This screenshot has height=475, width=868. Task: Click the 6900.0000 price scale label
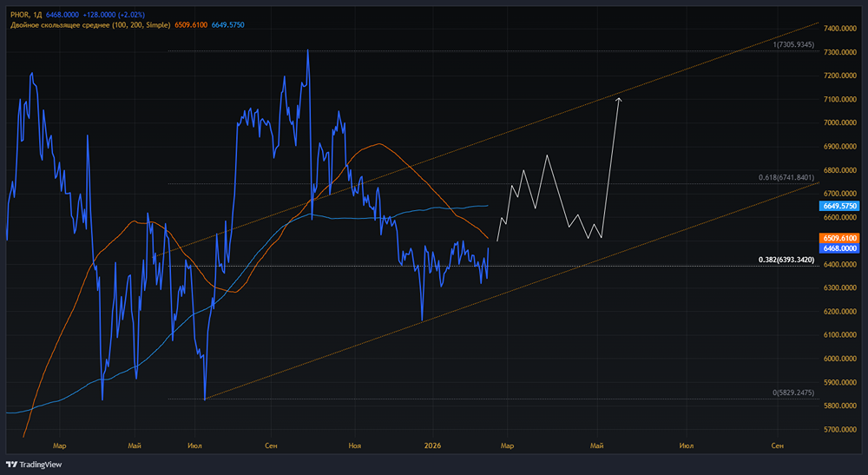pos(839,146)
